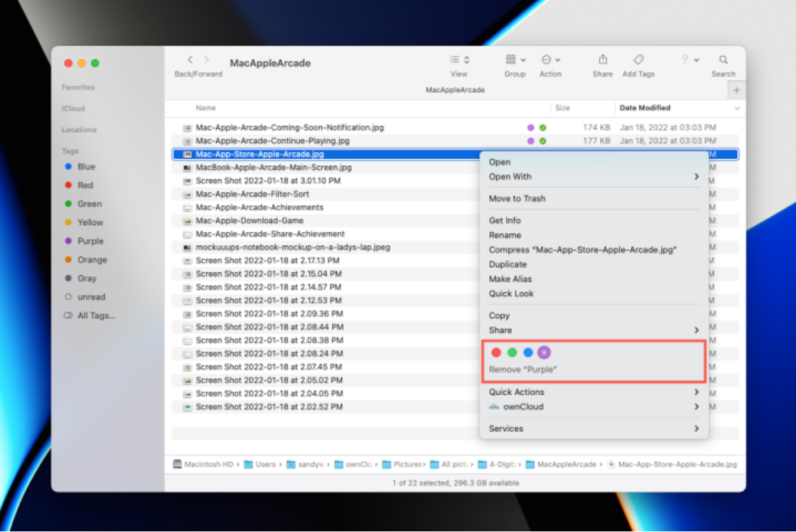Expand the Favorites sidebar section
The image size is (796, 532).
(78, 87)
